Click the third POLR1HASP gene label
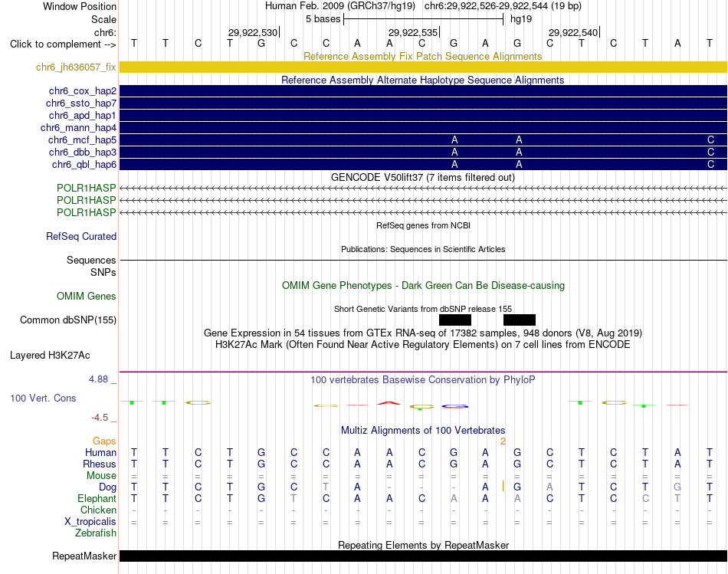Image resolution: width=728 pixels, height=574 pixels. click(x=87, y=213)
